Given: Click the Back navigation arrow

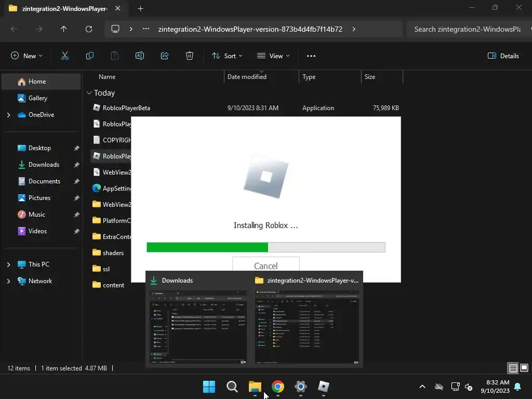Looking at the screenshot, I should tap(14, 29).
